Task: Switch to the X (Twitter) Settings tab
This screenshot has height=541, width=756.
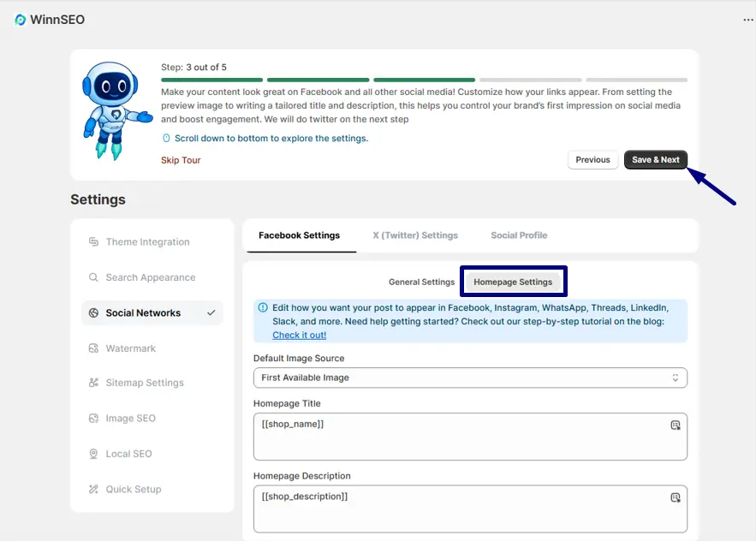Action: click(x=415, y=235)
